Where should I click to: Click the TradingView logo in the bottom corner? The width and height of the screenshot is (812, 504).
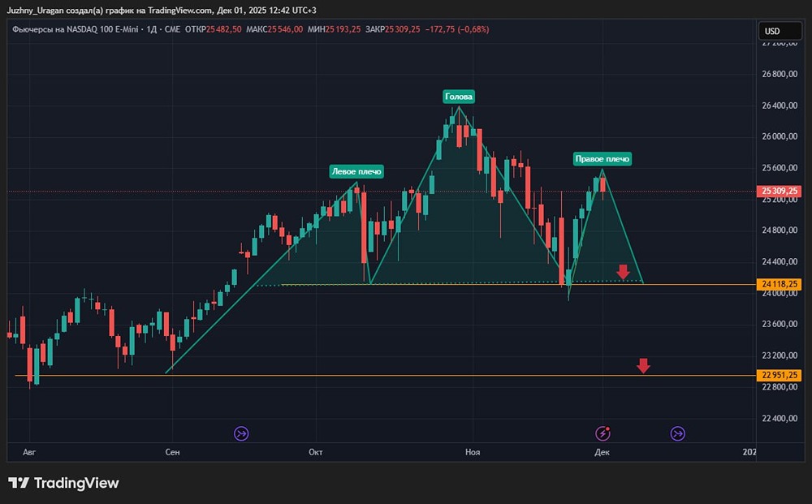pos(65,483)
